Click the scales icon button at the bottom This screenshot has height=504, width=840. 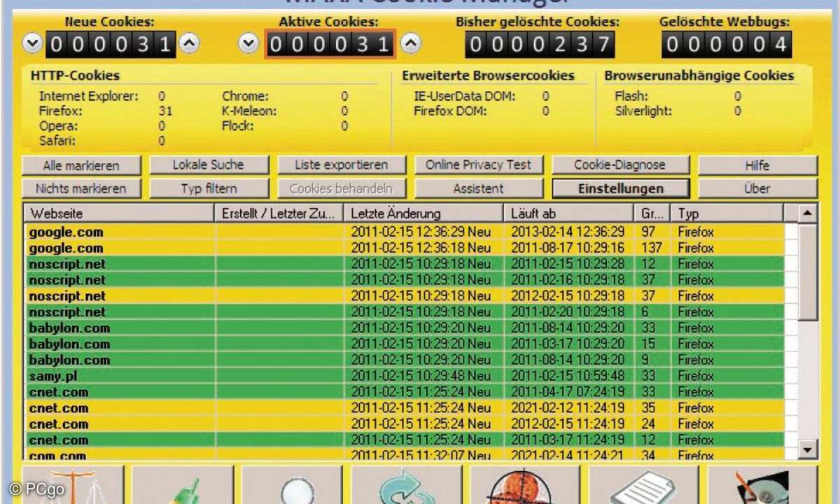click(x=72, y=485)
